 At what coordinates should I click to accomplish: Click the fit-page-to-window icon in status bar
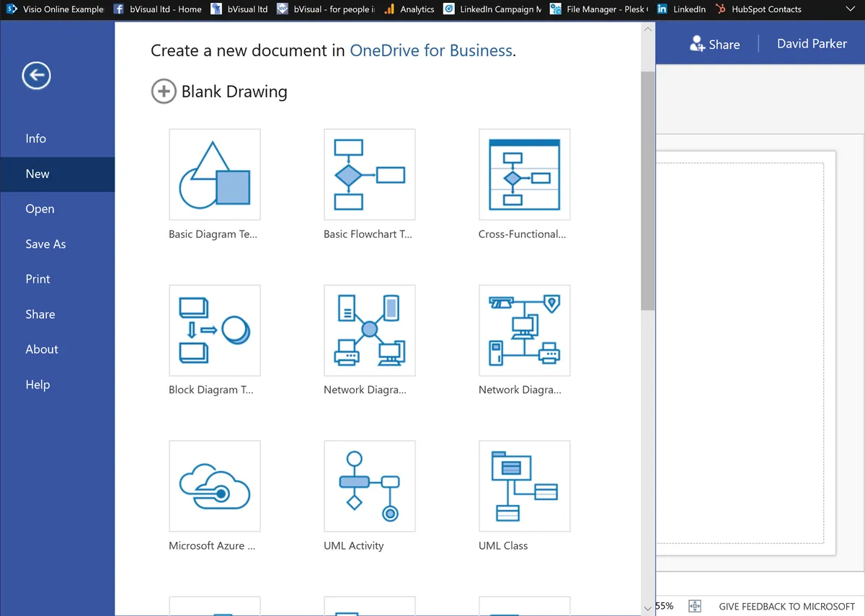695,606
